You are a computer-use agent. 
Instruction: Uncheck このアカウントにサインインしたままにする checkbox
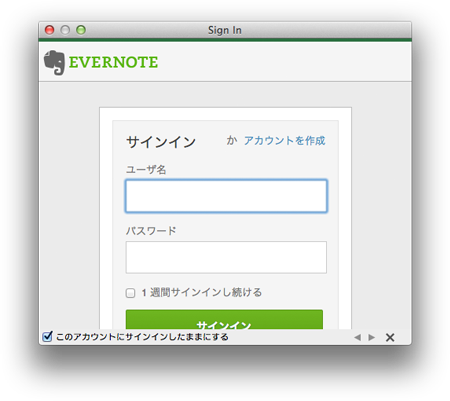pyautogui.click(x=47, y=336)
